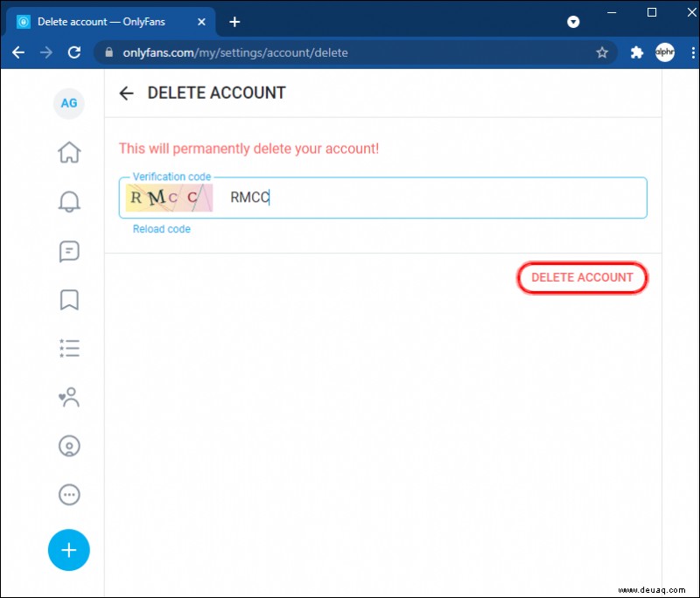Open the Home feed icon in sidebar
700x598 pixels.
(x=69, y=152)
